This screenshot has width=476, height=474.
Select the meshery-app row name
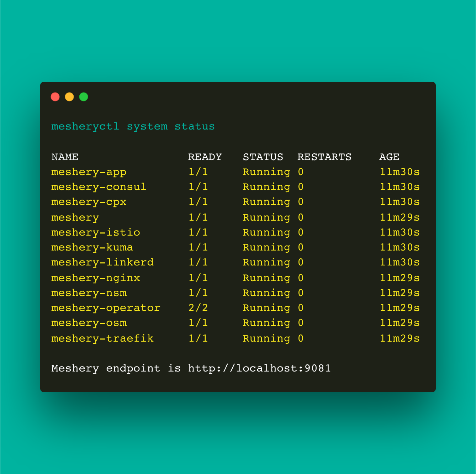tap(89, 172)
